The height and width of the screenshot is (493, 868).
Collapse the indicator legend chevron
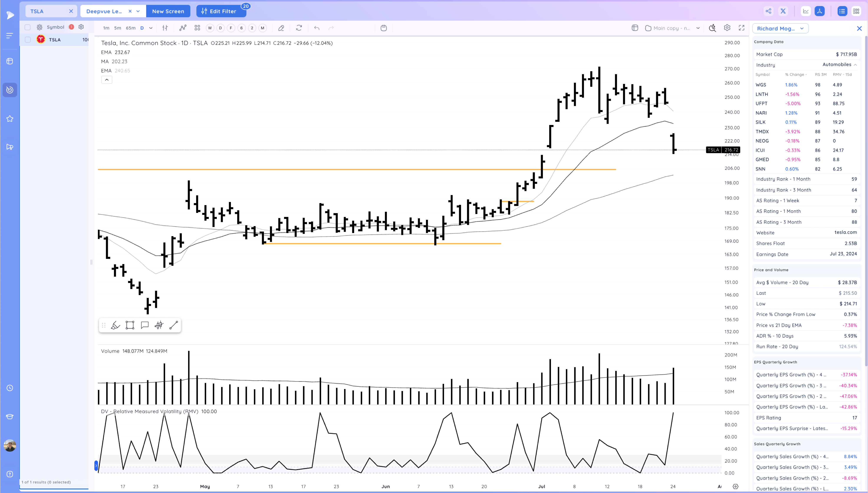point(107,80)
